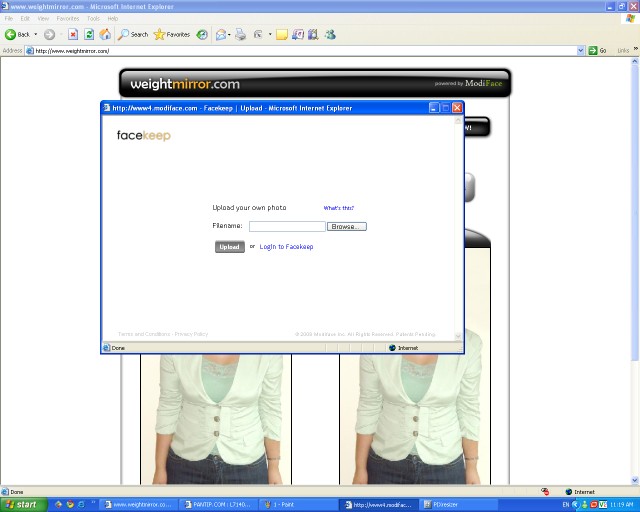The image size is (640, 512).
Task: Open the Login to Facekeep link
Action: (x=286, y=247)
